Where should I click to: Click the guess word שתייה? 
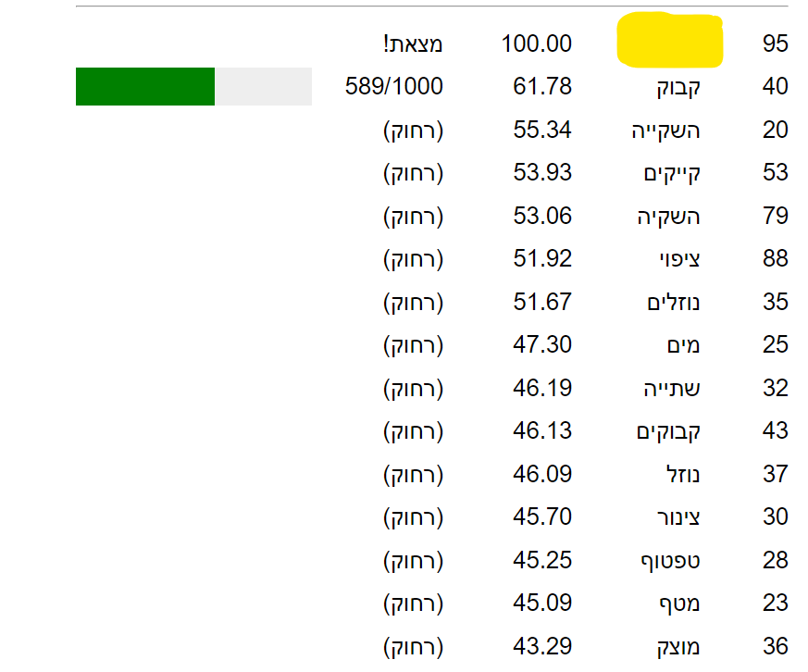(x=672, y=388)
